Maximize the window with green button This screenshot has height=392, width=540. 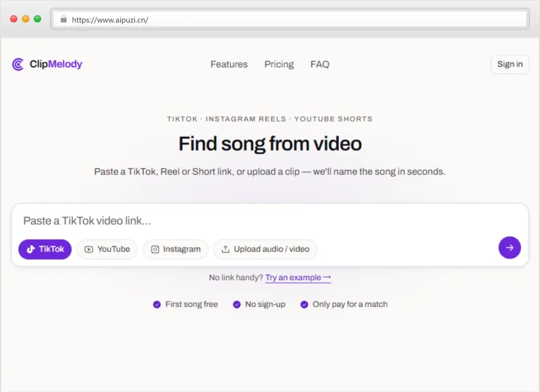click(38, 19)
